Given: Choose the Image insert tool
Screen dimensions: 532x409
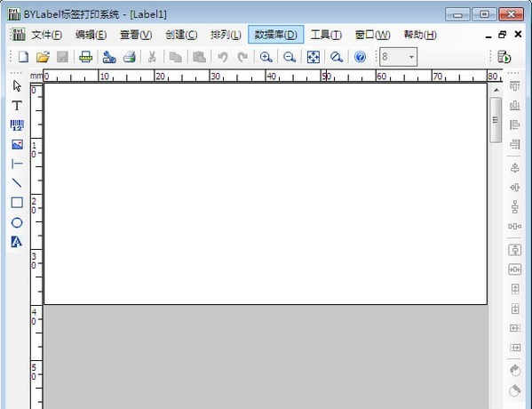Looking at the screenshot, I should [17, 144].
